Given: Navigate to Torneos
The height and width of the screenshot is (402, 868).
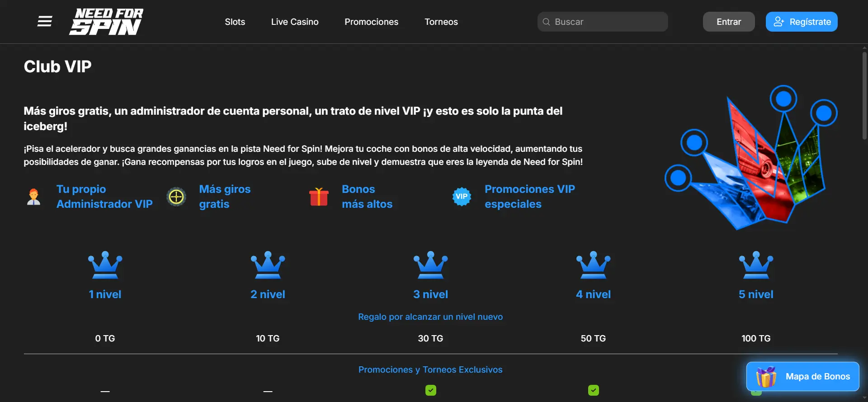Looking at the screenshot, I should pyautogui.click(x=441, y=22).
